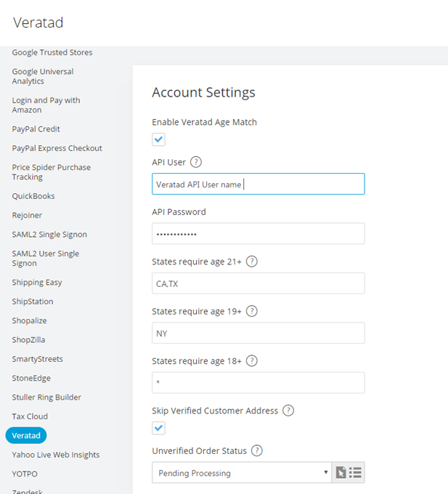Open PayPal Credit settings
Image resolution: width=448 pixels, height=494 pixels.
(36, 129)
